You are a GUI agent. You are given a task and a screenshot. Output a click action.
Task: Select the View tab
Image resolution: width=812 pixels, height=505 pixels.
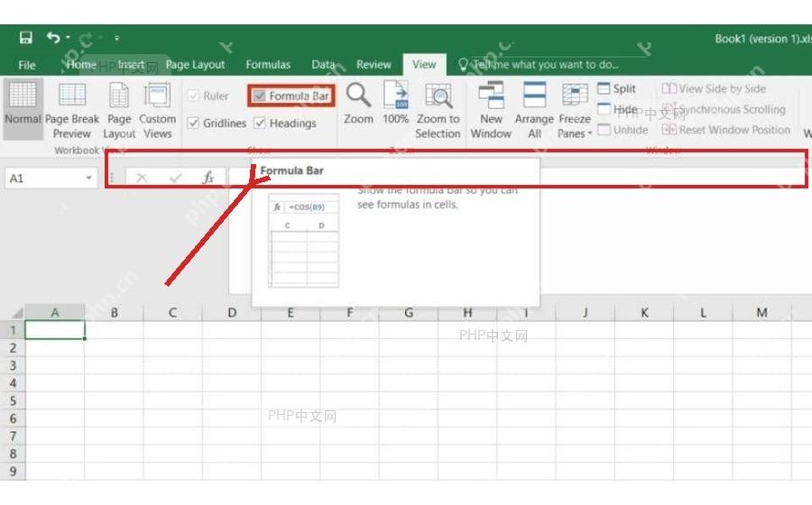(x=424, y=65)
